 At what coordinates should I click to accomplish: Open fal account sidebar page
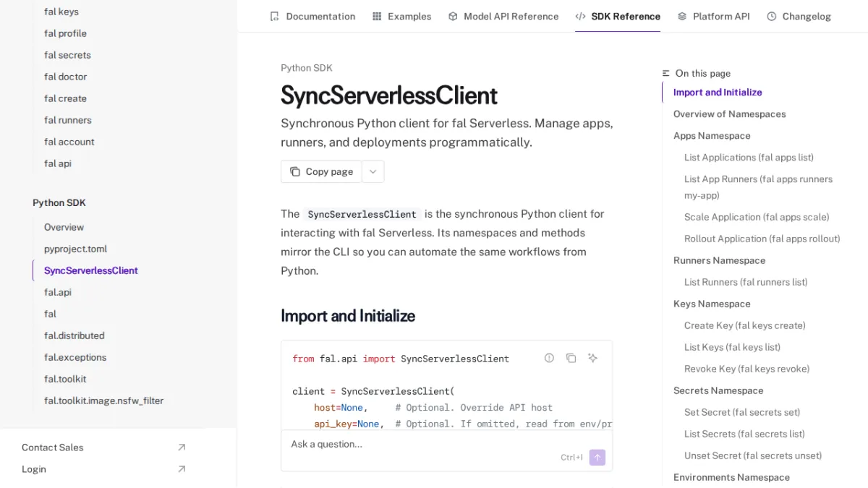69,142
